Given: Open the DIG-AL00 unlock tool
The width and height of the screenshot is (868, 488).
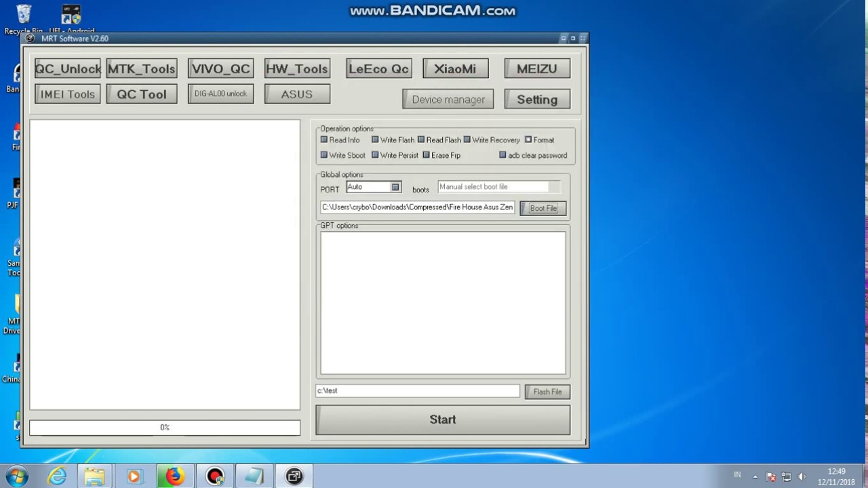Looking at the screenshot, I should 221,94.
